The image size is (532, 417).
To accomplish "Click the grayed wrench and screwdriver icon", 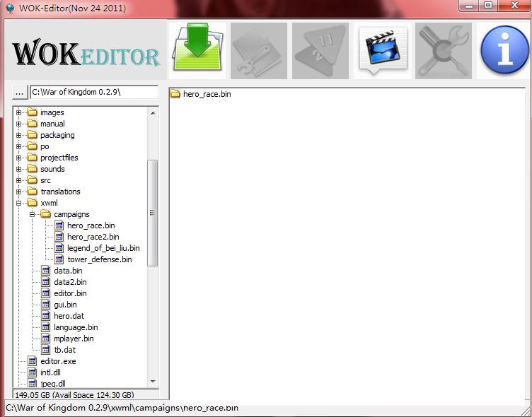I will coord(444,51).
